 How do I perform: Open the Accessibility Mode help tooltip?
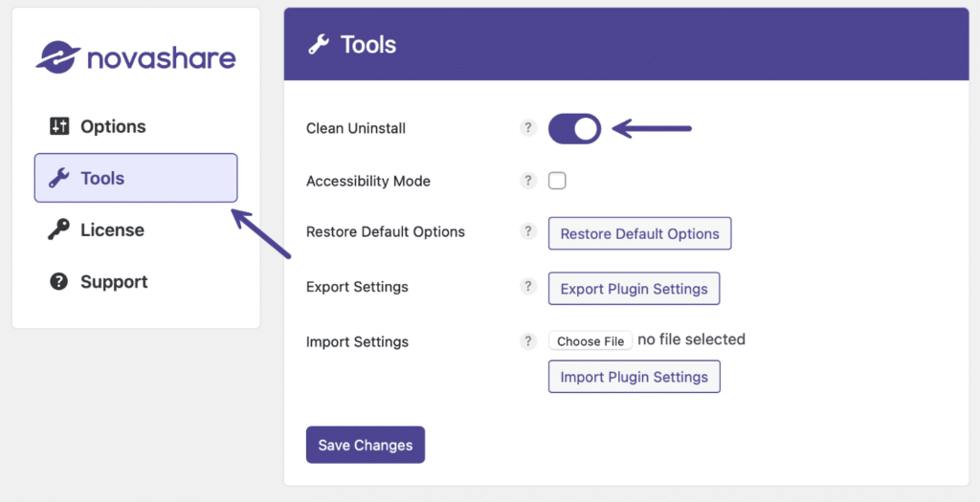pyautogui.click(x=528, y=181)
